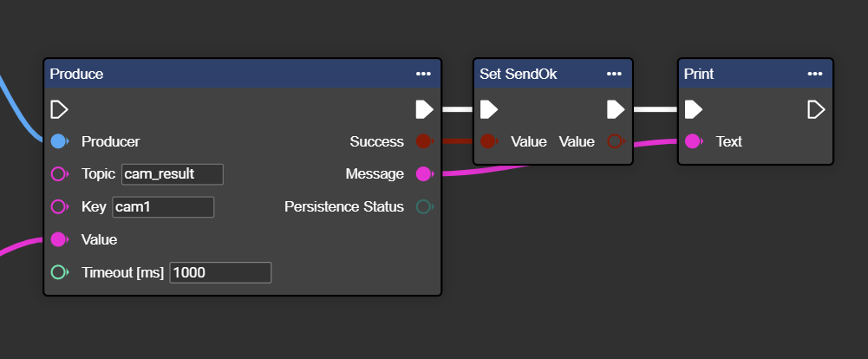Click the Produce node execution input pin
The height and width of the screenshot is (359, 868).
59,109
